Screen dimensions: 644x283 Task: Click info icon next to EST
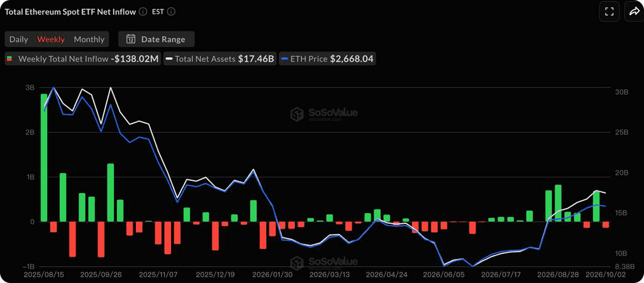(171, 11)
